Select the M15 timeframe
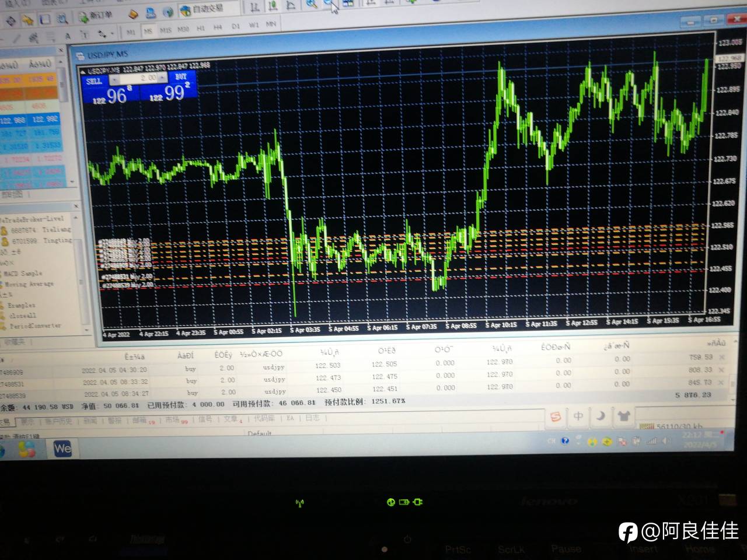Screen dimensions: 747x560 pos(166,29)
